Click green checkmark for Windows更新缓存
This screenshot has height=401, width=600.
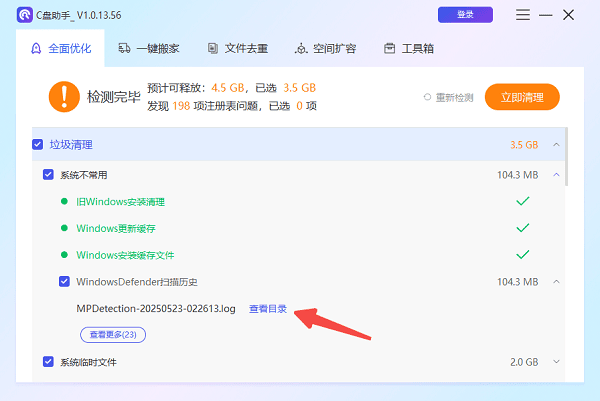pyautogui.click(x=522, y=228)
